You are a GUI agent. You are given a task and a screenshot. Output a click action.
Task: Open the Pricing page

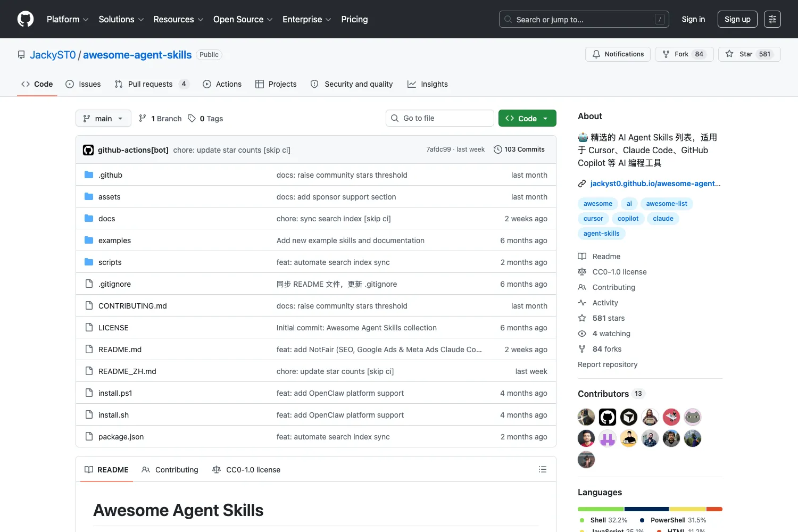[354, 19]
